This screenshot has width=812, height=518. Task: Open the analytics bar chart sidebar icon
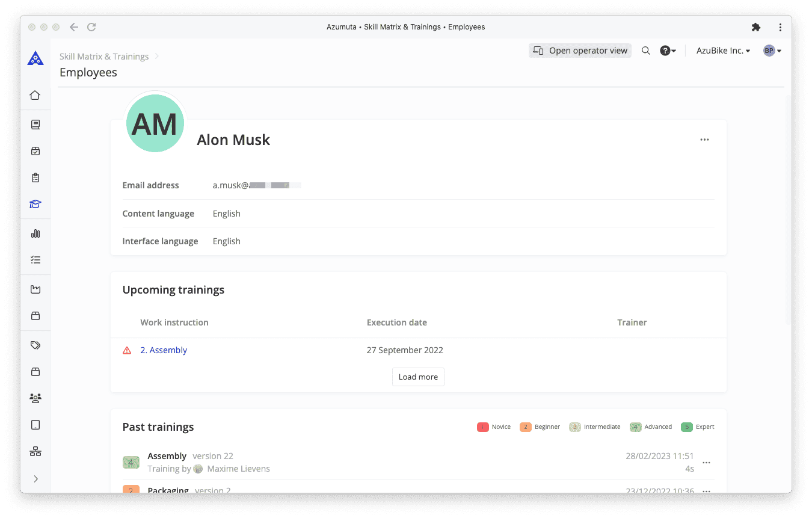click(35, 233)
